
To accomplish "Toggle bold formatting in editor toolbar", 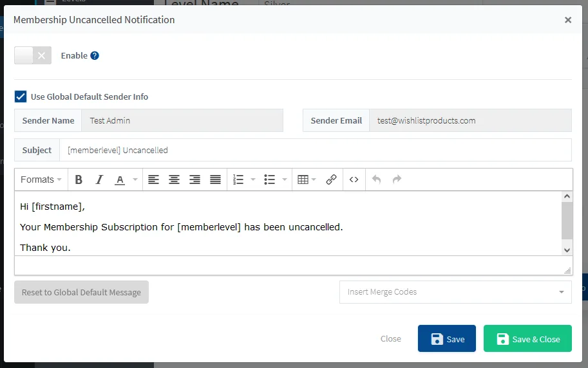I will (79, 179).
